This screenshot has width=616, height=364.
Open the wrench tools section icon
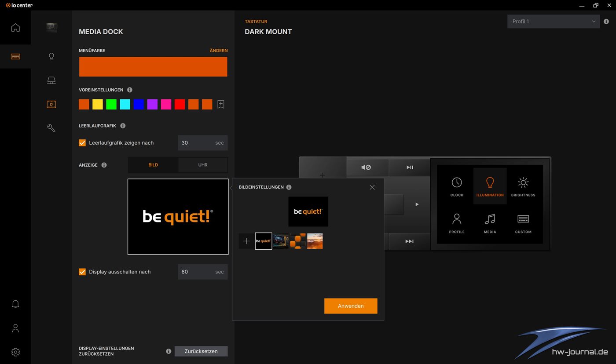tap(51, 128)
